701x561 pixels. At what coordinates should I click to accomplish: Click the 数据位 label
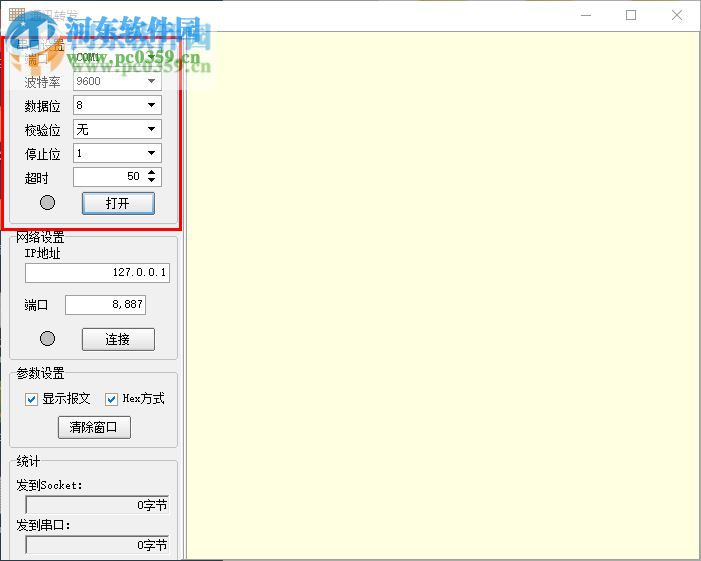(x=42, y=106)
